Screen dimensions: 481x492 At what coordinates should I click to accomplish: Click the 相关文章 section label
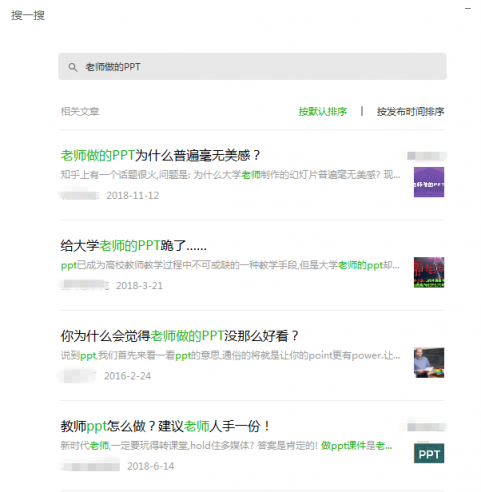pos(80,111)
